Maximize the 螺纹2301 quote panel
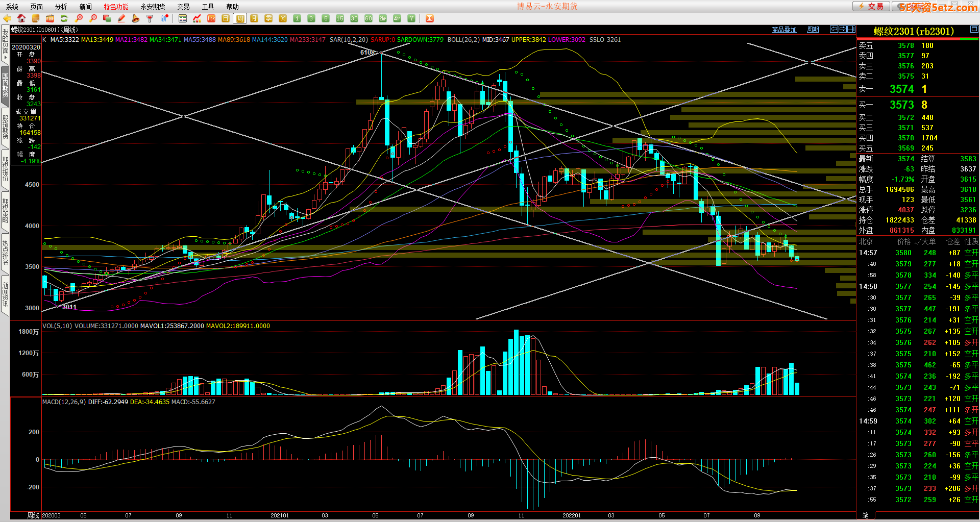 [974, 29]
